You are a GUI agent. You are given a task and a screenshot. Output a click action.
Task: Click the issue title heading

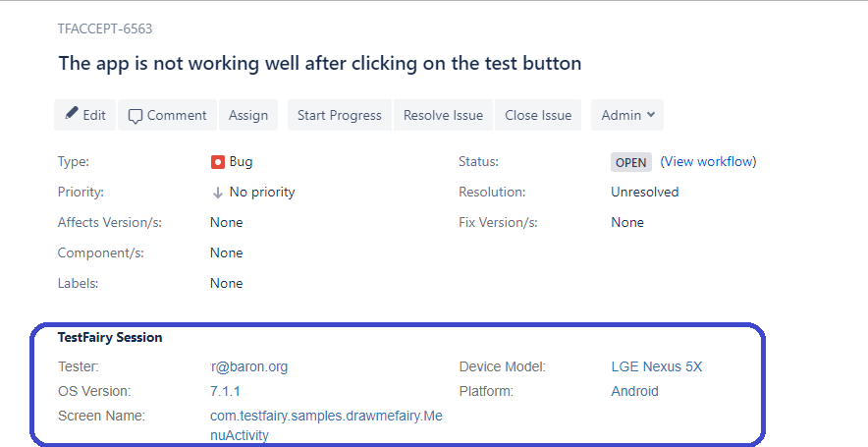click(x=320, y=64)
